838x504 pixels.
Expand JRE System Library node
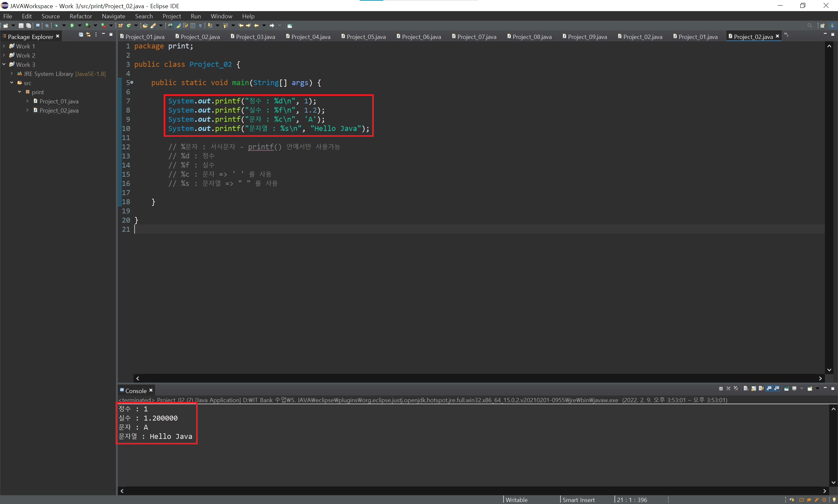click(x=11, y=73)
